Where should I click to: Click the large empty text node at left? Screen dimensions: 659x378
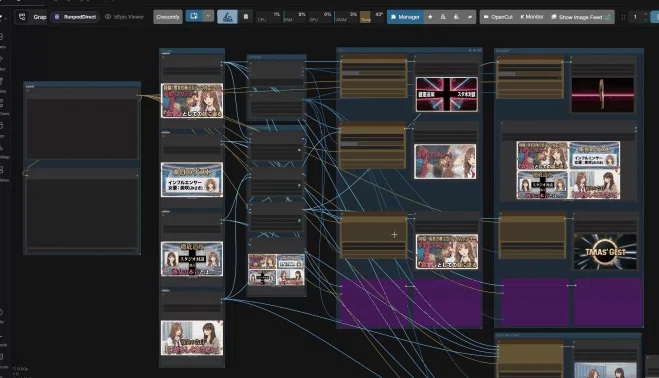pyautogui.click(x=82, y=123)
